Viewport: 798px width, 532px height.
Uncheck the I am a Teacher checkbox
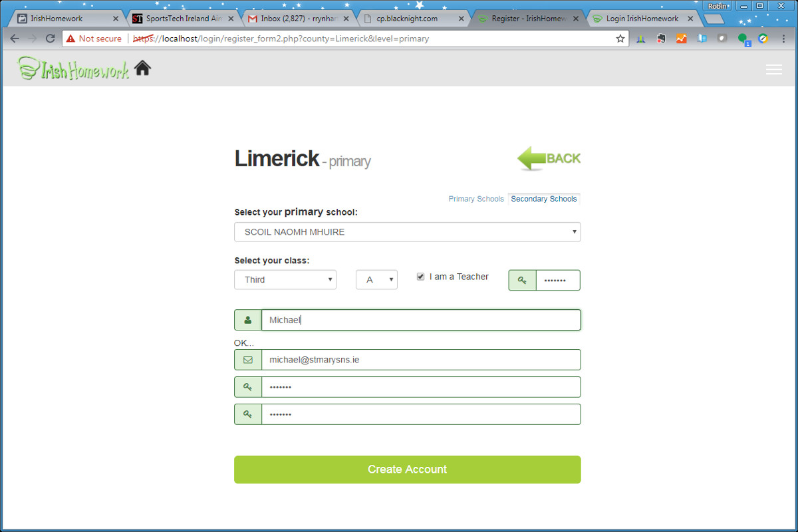coord(420,276)
